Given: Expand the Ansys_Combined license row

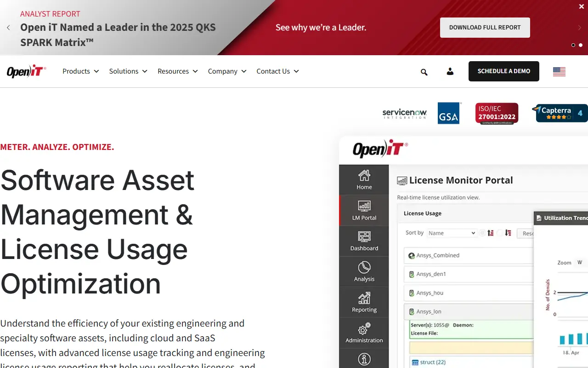Looking at the screenshot, I should click(x=469, y=255).
